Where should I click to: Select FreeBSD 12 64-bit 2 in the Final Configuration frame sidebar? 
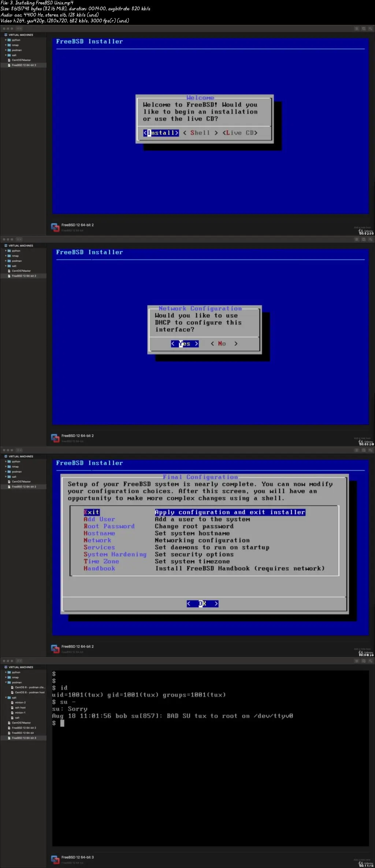click(x=23, y=487)
